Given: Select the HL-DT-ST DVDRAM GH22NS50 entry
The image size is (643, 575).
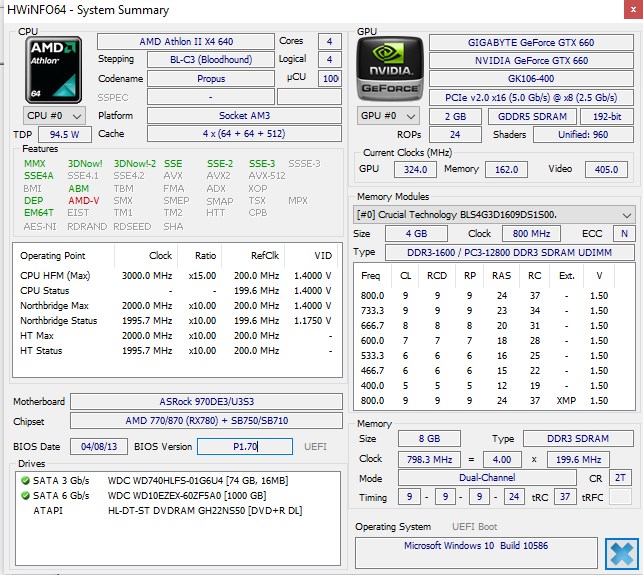Looking at the screenshot, I should tap(205, 511).
